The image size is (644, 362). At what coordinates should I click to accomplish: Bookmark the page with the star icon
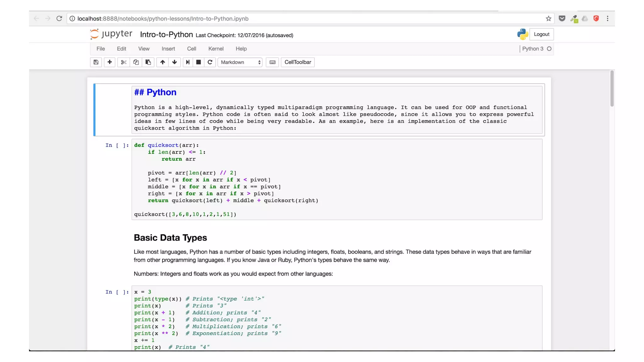coord(548,19)
